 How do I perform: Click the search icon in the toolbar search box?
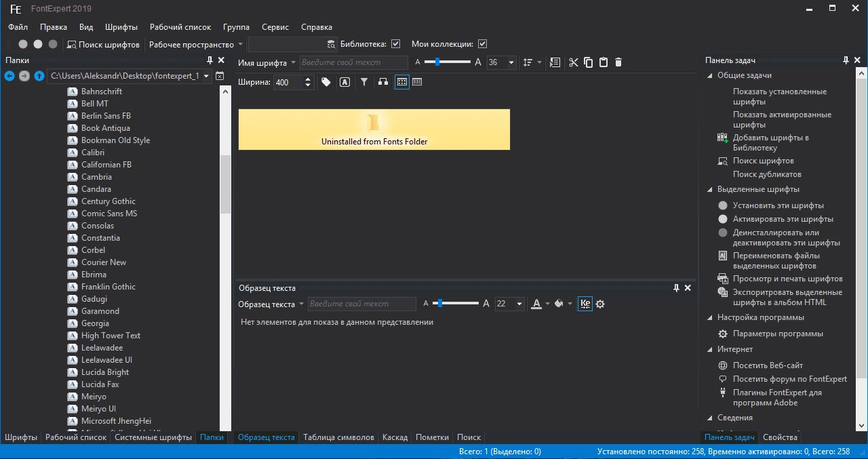[x=331, y=44]
